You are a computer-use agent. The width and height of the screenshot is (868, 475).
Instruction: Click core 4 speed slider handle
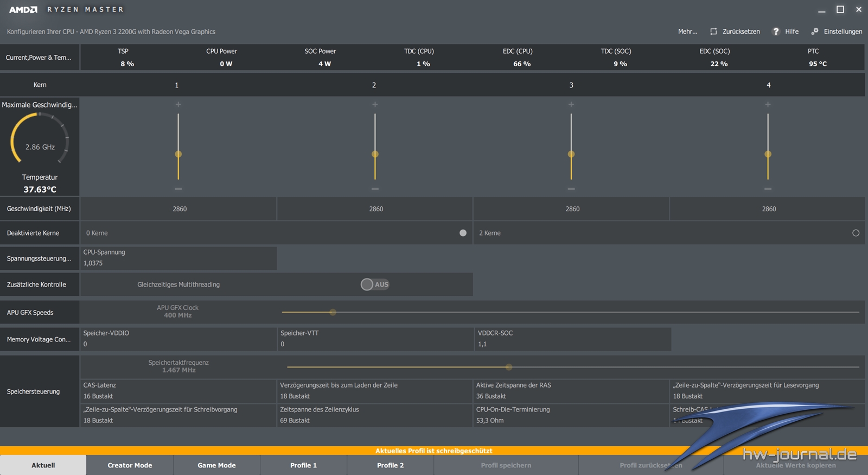tap(768, 154)
